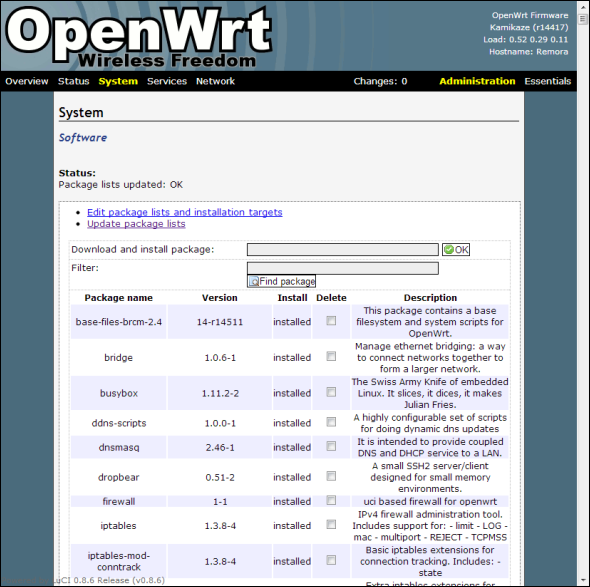This screenshot has height=587, width=590.
Task: Check Delete box for dropbear
Action: coord(331,476)
